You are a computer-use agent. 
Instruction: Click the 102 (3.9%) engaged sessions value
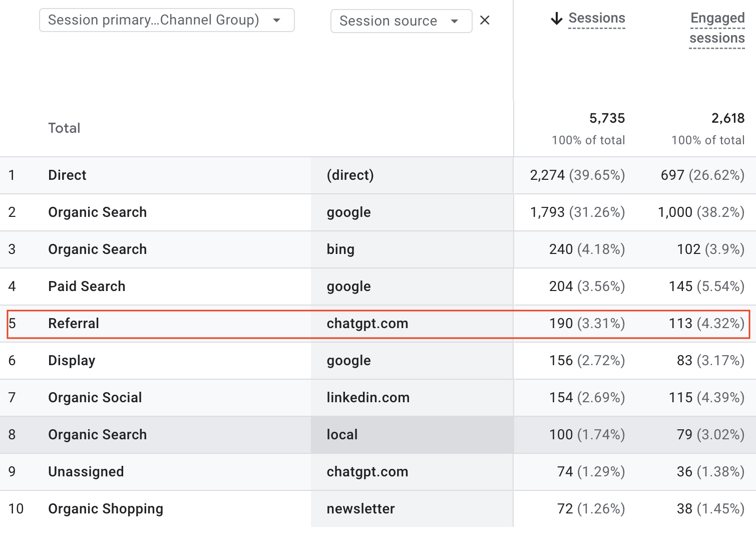click(x=711, y=249)
